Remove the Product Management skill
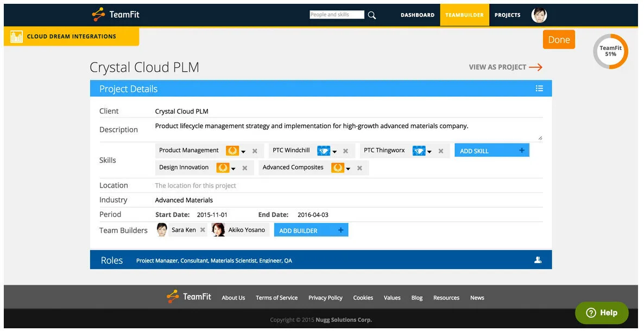The height and width of the screenshot is (331, 644). [255, 151]
